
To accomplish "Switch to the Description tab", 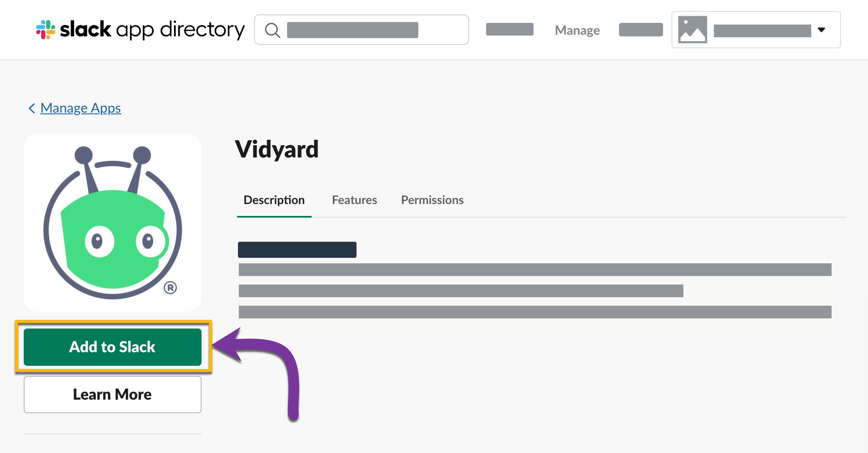I will (x=274, y=200).
